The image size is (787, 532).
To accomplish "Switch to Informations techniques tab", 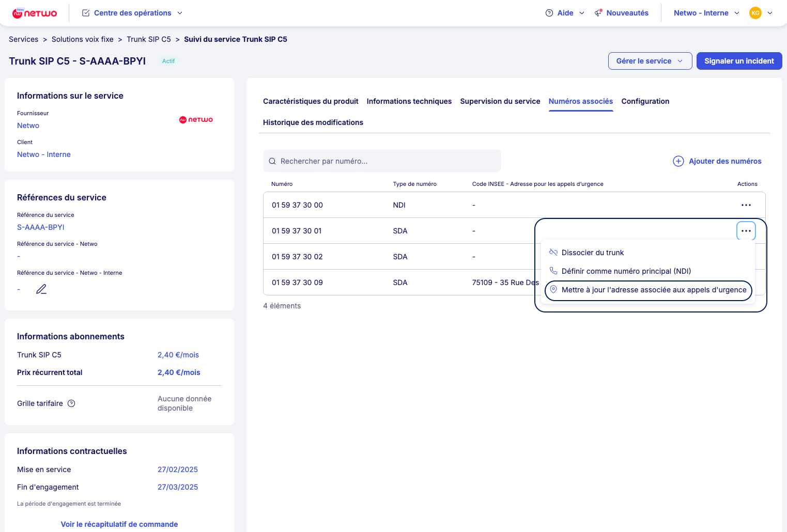I will pyautogui.click(x=409, y=101).
